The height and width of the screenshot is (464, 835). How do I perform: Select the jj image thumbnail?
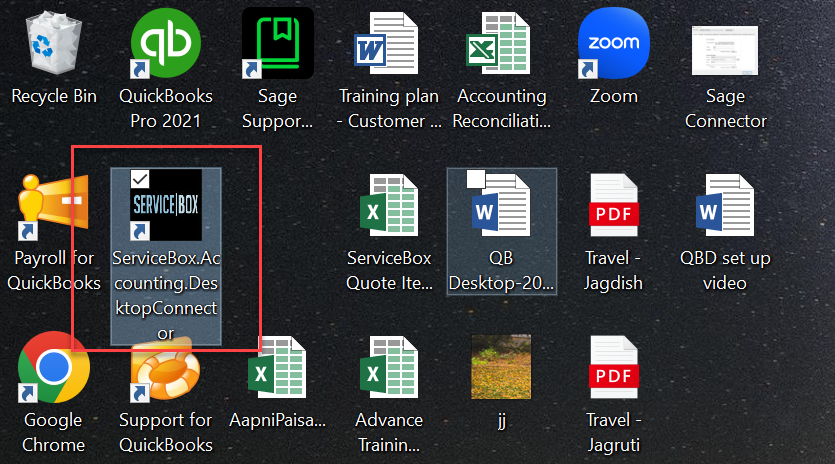point(501,367)
